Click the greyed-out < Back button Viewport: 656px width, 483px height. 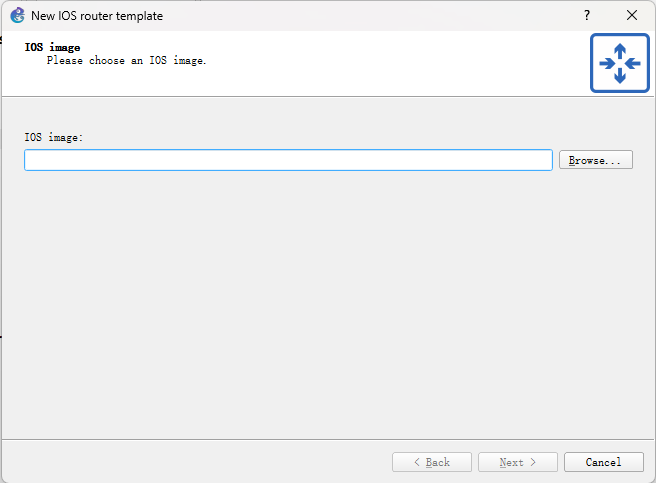(432, 462)
